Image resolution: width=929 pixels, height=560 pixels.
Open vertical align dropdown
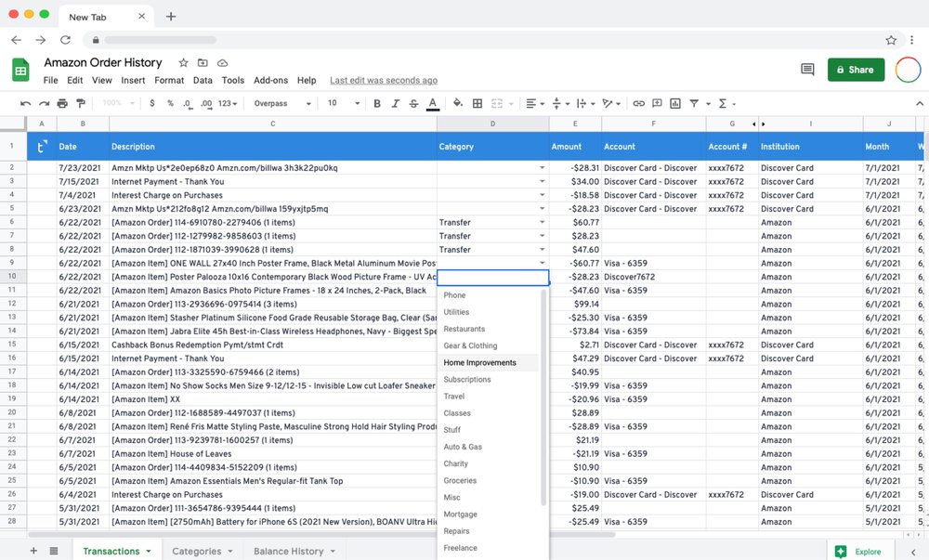[560, 104]
